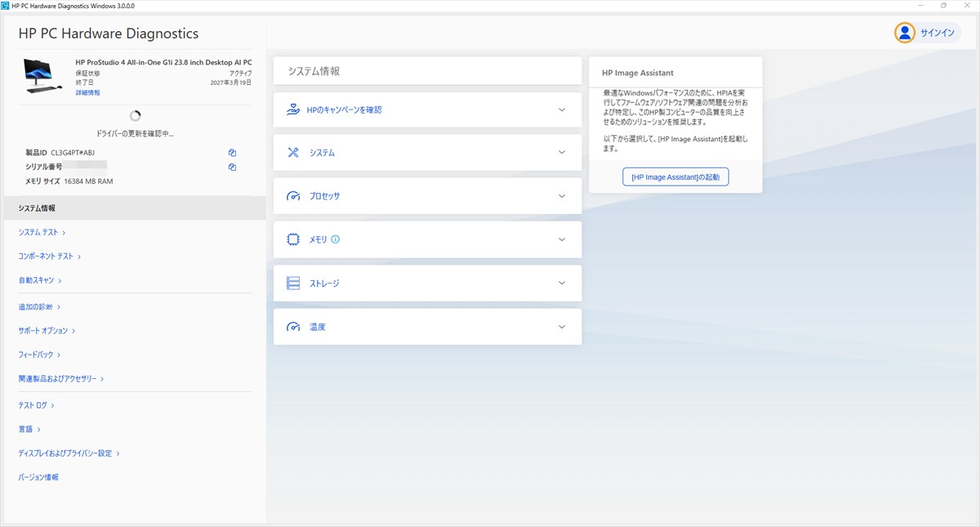Open the 詳細情報 warranty link
Viewport: 980px width, 527px height.
(87, 93)
